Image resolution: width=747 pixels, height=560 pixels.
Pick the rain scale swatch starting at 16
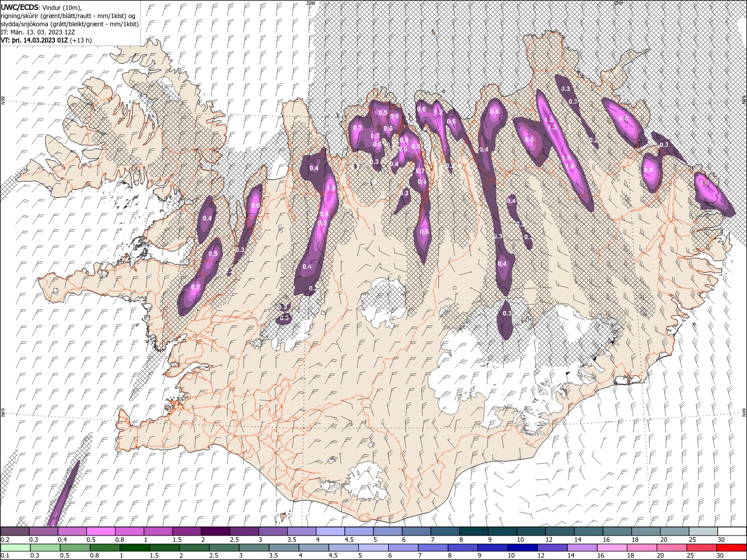pos(612,548)
